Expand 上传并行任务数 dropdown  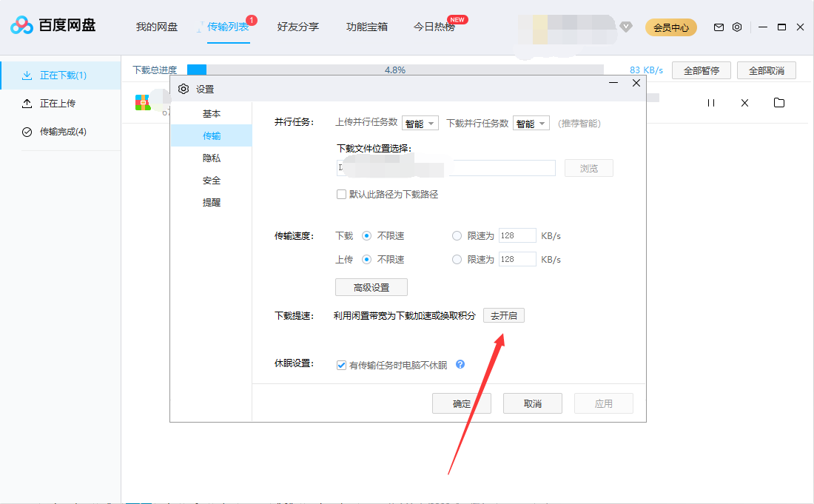[x=420, y=124]
